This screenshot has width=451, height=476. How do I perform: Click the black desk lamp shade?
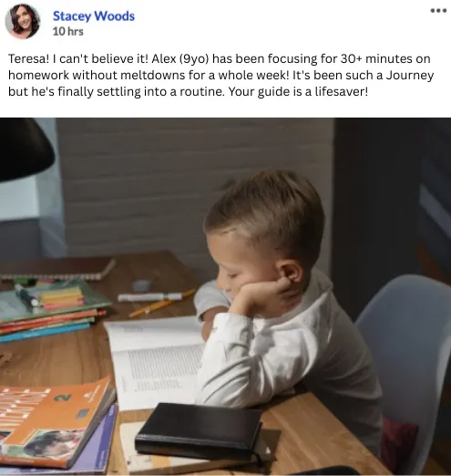click(25, 150)
